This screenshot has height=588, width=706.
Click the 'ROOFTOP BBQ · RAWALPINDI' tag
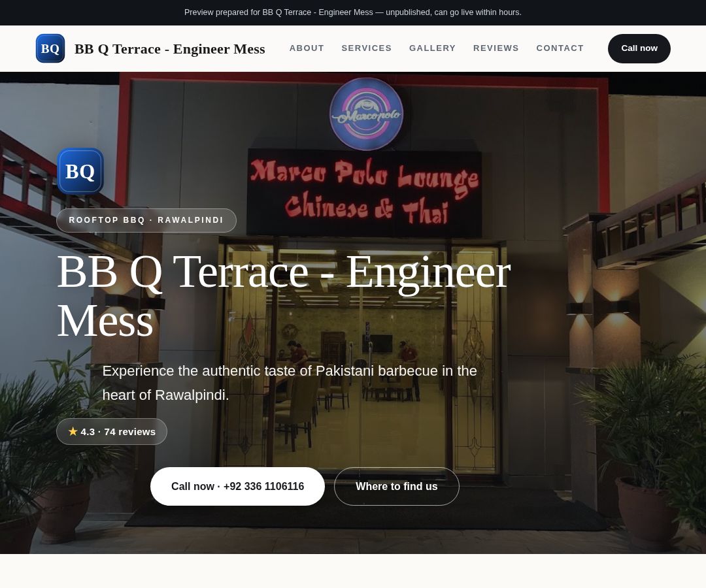(x=146, y=220)
